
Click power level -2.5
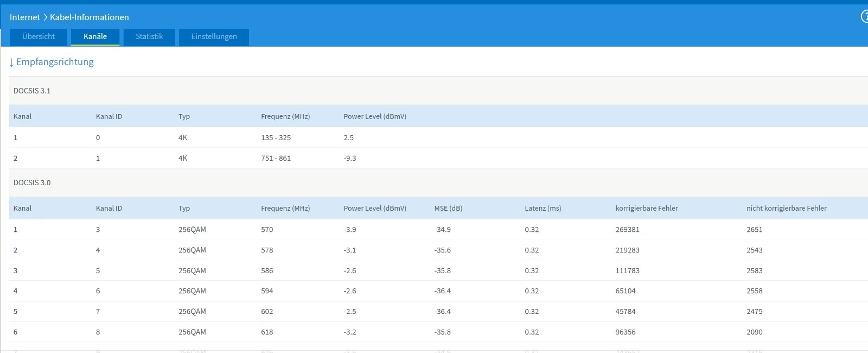(350, 312)
